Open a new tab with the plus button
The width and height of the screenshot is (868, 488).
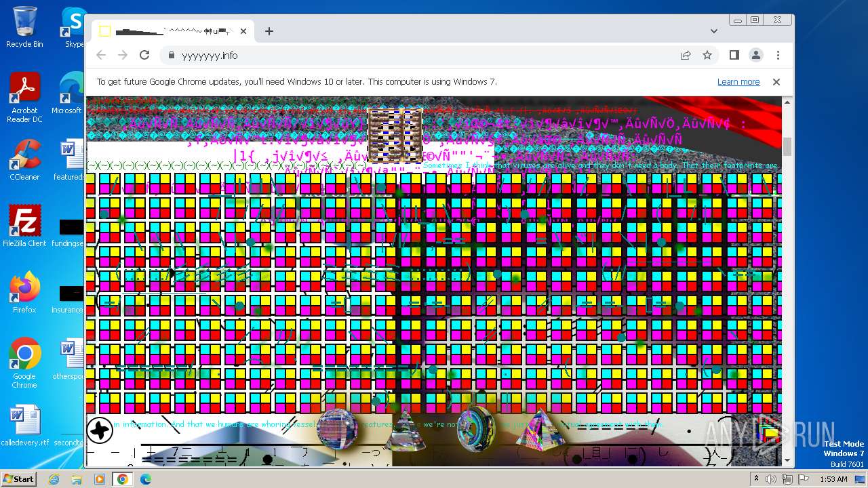(x=269, y=31)
